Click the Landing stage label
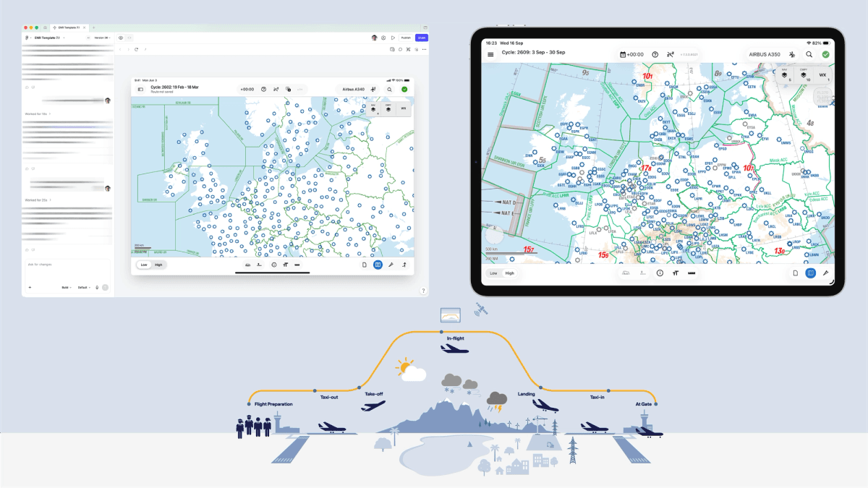 pyautogui.click(x=526, y=394)
